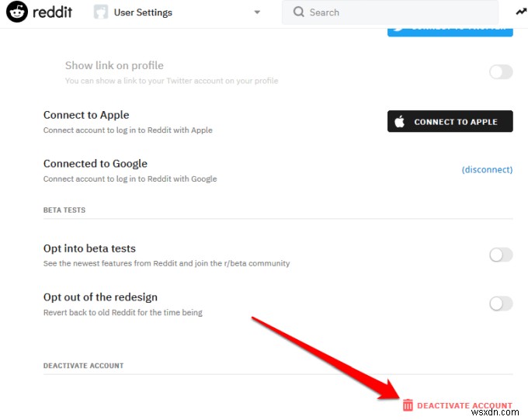This screenshot has height=420, width=528.
Task: Click the Google disconnect link
Action: 487,169
